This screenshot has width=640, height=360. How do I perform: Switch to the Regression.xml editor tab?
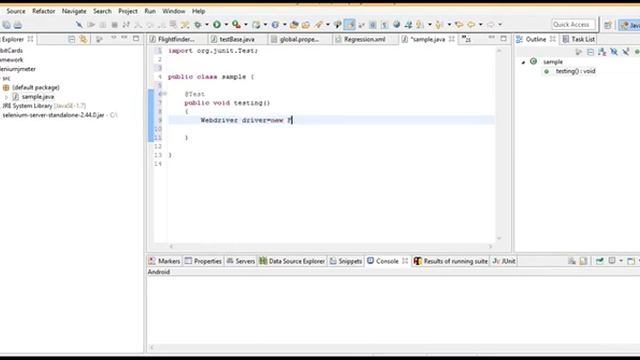click(364, 39)
